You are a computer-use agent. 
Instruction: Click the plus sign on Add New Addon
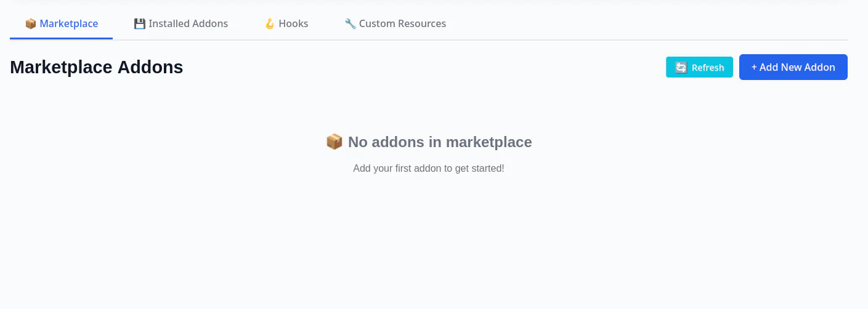pos(754,67)
